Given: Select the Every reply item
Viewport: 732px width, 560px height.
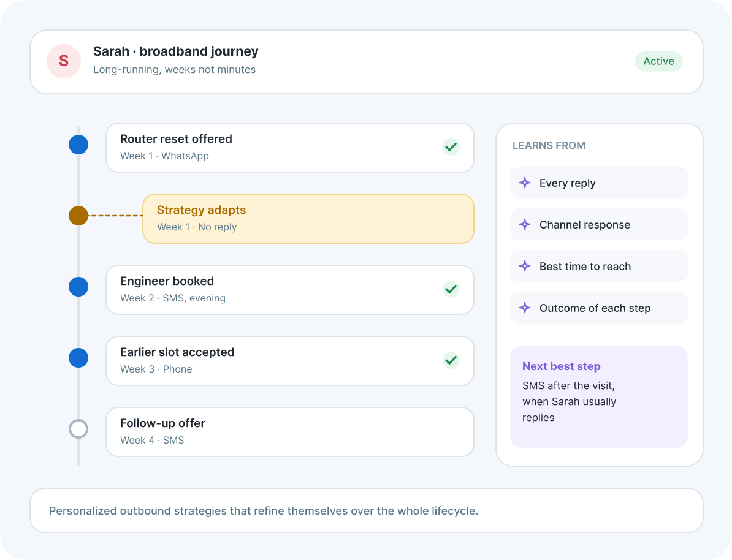Looking at the screenshot, I should point(599,183).
